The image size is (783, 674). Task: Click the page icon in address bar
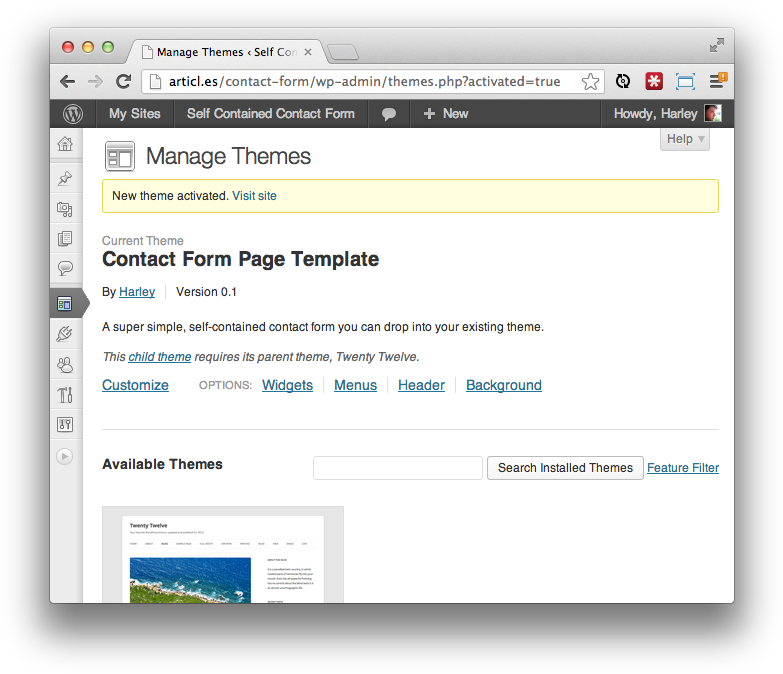pos(156,81)
